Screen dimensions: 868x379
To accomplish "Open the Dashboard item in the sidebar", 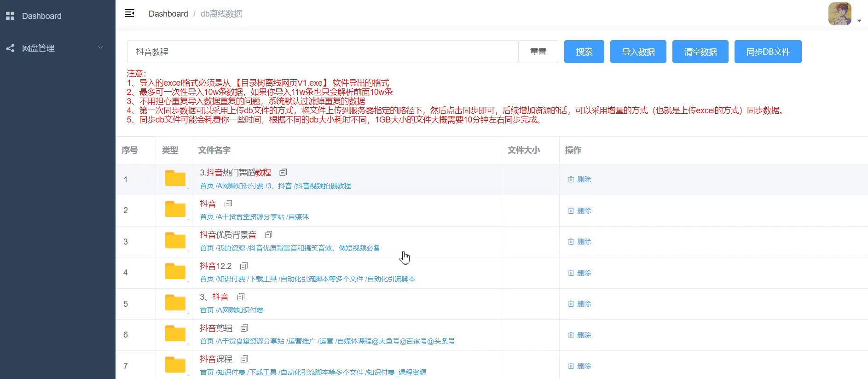I will coord(58,16).
